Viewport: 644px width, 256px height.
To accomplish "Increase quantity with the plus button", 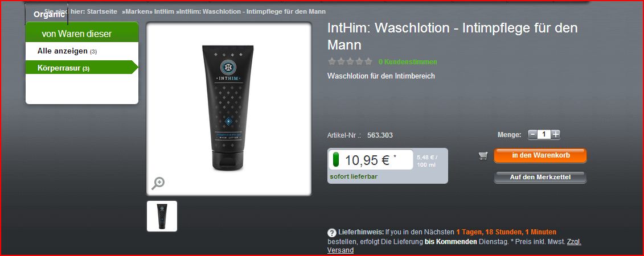I will pos(555,134).
